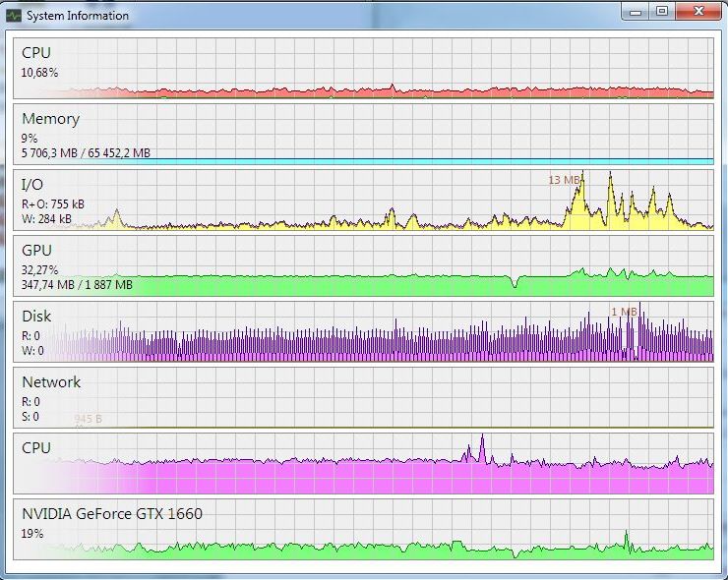This screenshot has width=728, height=580.
Task: Click the 1 MB peak label in Disk graph
Action: tap(624, 312)
